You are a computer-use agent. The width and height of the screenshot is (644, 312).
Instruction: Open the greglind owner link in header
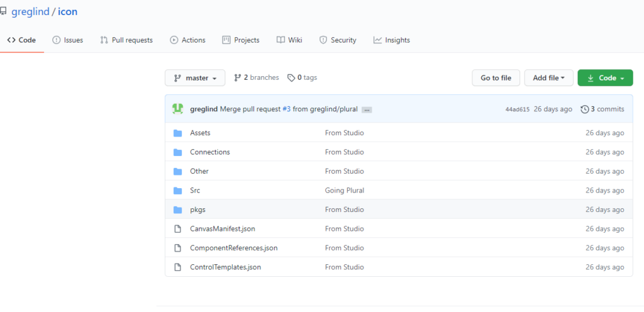tap(30, 12)
